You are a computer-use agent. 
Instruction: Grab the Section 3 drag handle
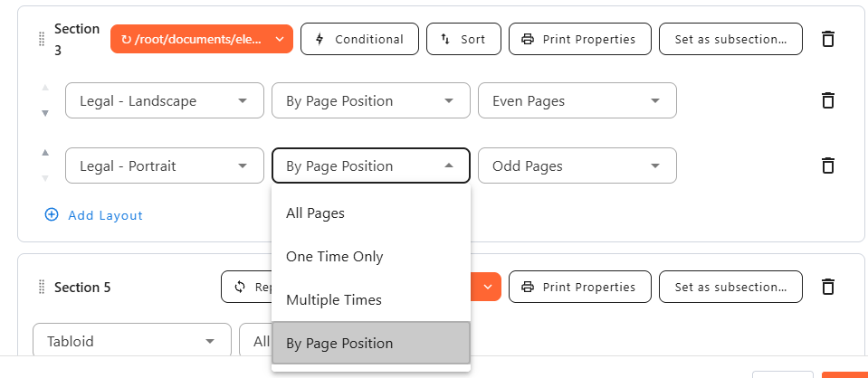(42, 39)
